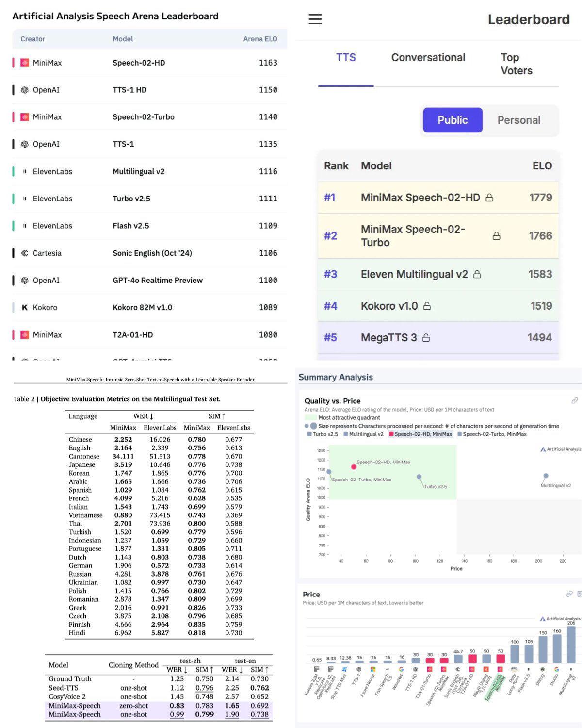The image size is (582, 728).
Task: Select the Personal leaderboard option
Action: [x=518, y=120]
